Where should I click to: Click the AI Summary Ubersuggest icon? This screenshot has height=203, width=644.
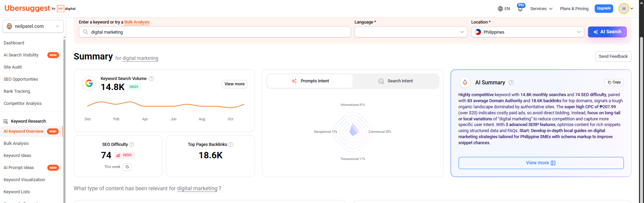pyautogui.click(x=465, y=82)
